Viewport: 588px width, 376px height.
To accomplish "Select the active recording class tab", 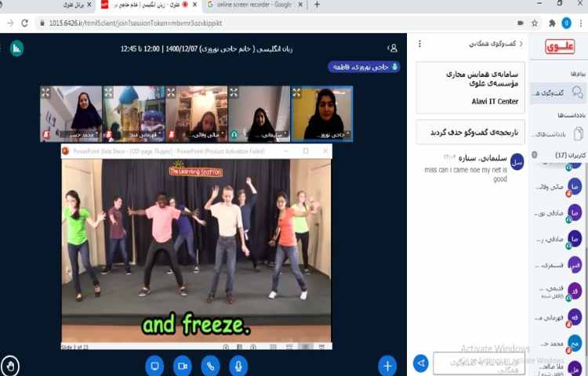I will click(148, 5).
